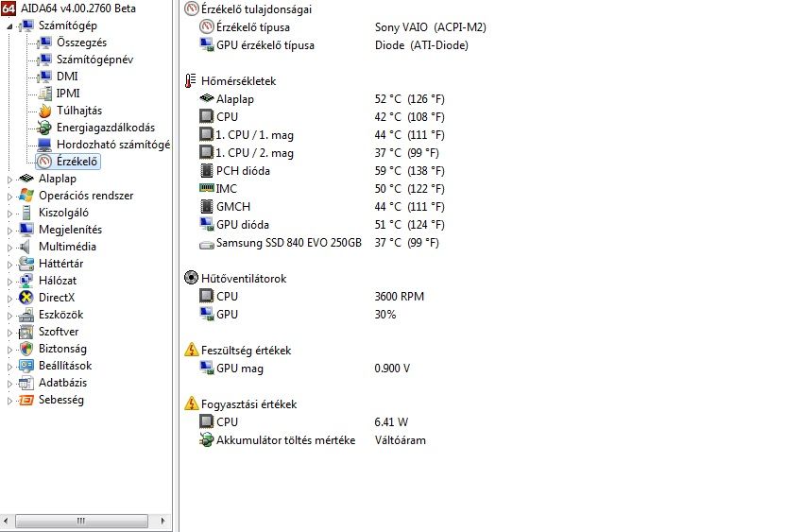Select the Akkumulátor töltés mértéke row

click(313, 440)
